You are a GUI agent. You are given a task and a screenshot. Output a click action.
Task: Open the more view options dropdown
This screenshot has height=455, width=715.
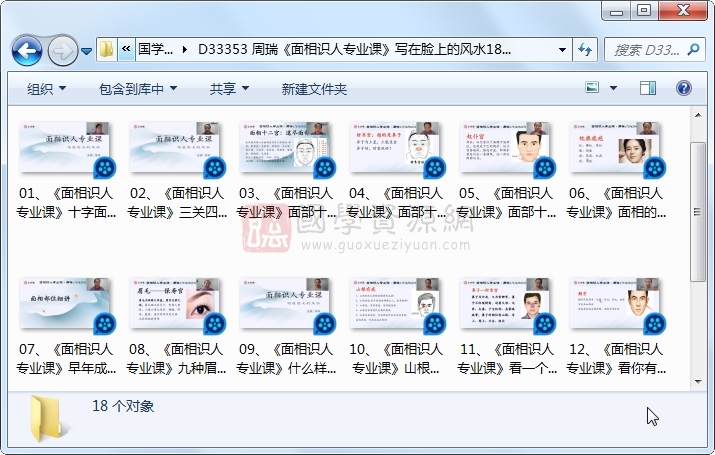pyautogui.click(x=613, y=88)
